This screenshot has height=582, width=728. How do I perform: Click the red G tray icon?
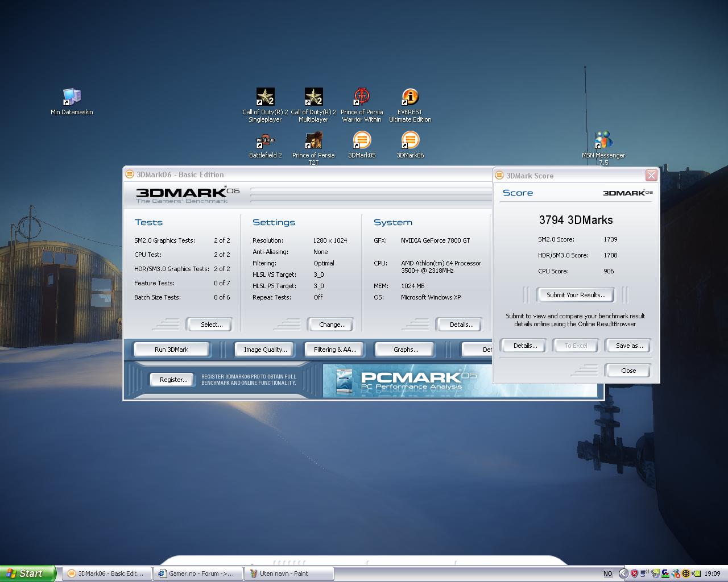click(665, 573)
